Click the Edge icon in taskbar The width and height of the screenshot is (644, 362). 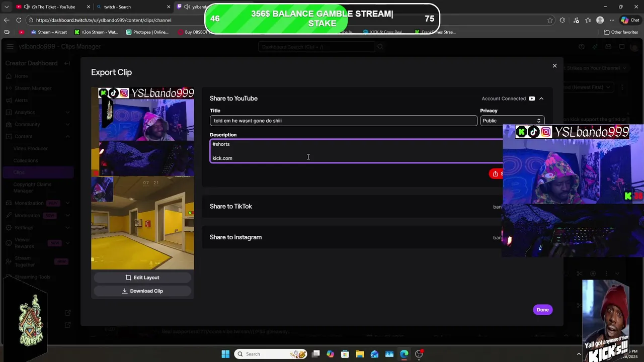[404, 354]
